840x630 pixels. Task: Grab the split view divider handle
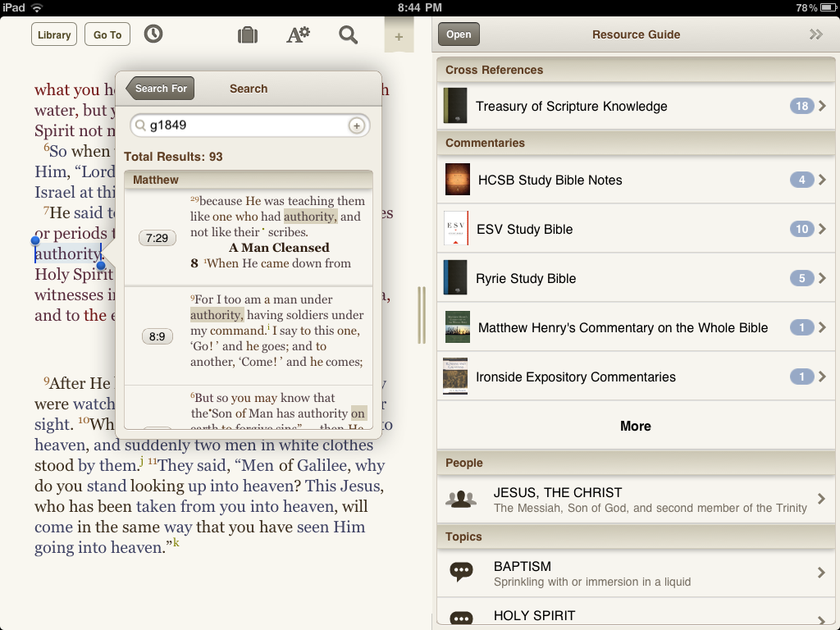tap(422, 315)
